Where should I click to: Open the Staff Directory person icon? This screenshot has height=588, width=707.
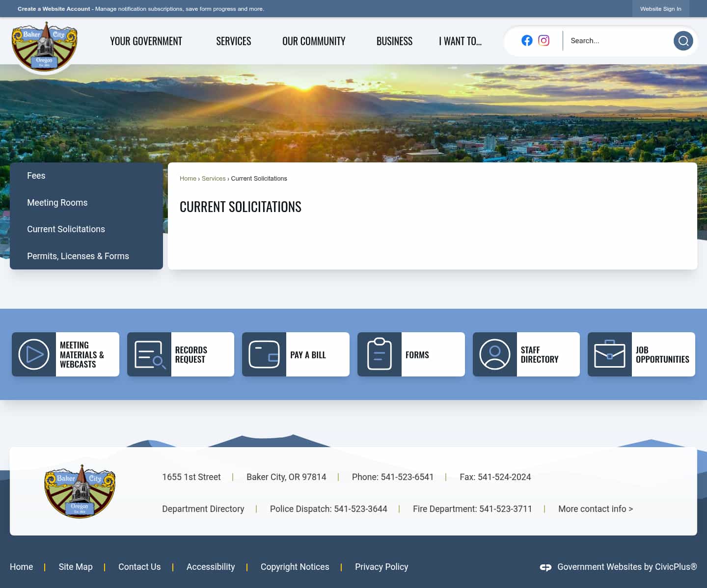pyautogui.click(x=494, y=354)
